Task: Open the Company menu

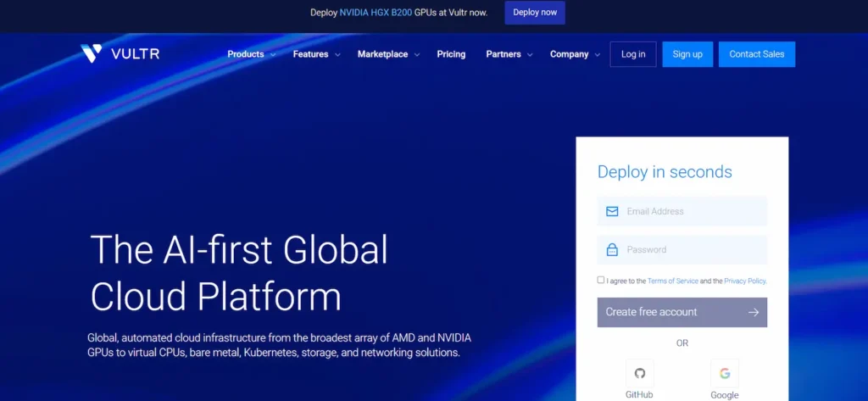Action: pyautogui.click(x=569, y=54)
